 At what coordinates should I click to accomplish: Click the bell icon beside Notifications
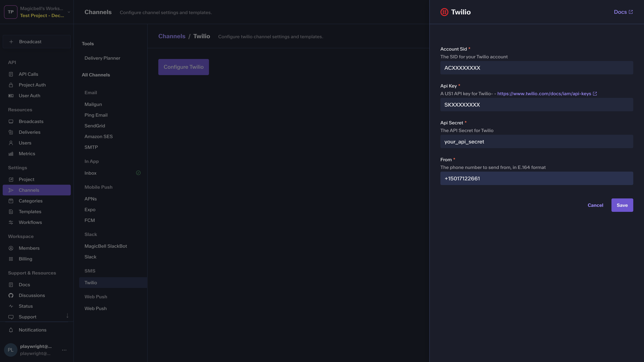[x=11, y=330]
